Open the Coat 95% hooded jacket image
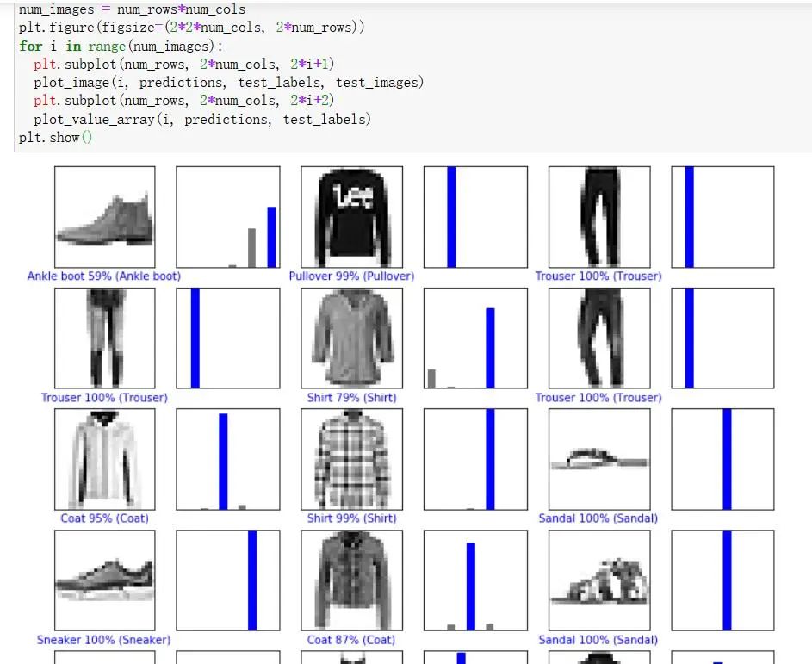 (105, 460)
